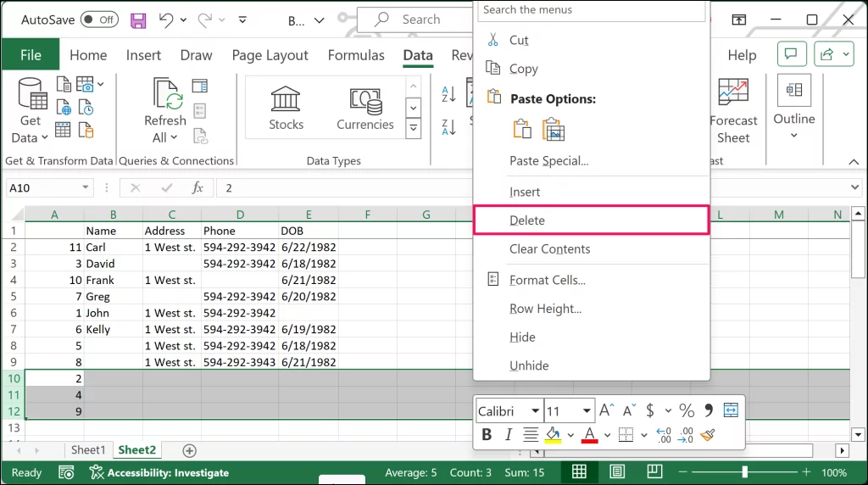The height and width of the screenshot is (485, 868).
Task: Click the From Text/CSV icon
Action: point(64,84)
